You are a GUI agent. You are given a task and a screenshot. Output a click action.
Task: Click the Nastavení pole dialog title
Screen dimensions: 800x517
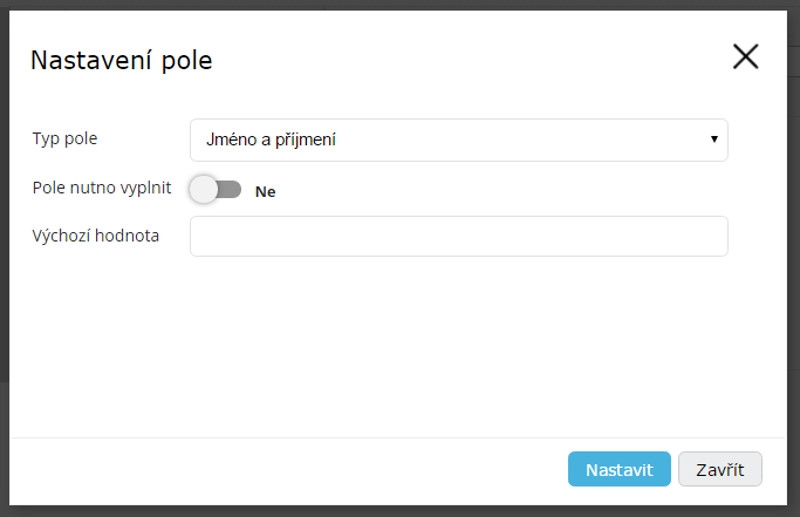121,61
